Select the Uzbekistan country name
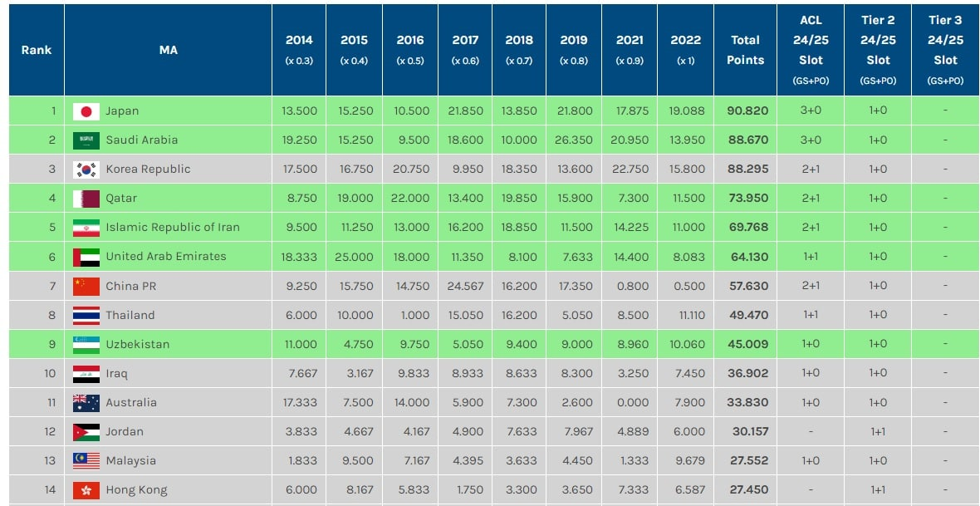Viewport: 980px width, 506px height. tap(138, 345)
